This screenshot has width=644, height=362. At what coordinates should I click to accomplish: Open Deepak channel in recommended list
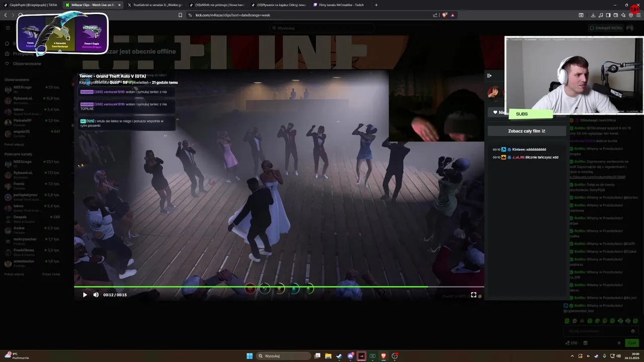(32, 219)
